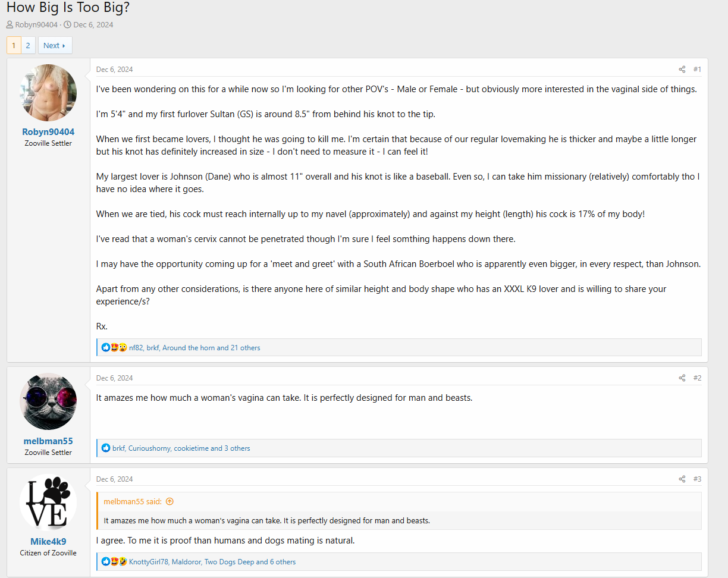Click the cat-with-glasses avatar of melbman55

click(x=48, y=401)
